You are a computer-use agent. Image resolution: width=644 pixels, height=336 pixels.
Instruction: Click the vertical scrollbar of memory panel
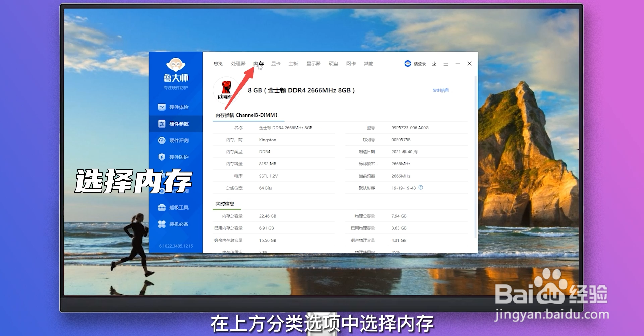point(475,157)
